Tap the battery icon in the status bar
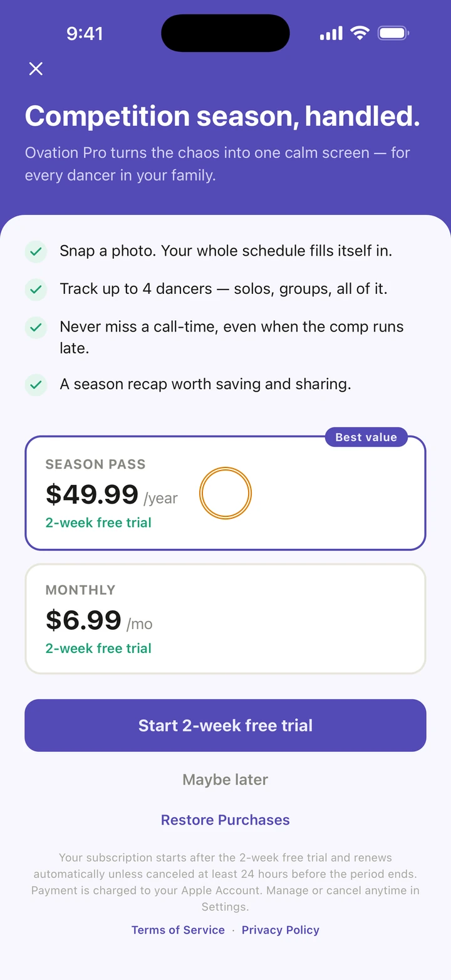 tap(393, 33)
